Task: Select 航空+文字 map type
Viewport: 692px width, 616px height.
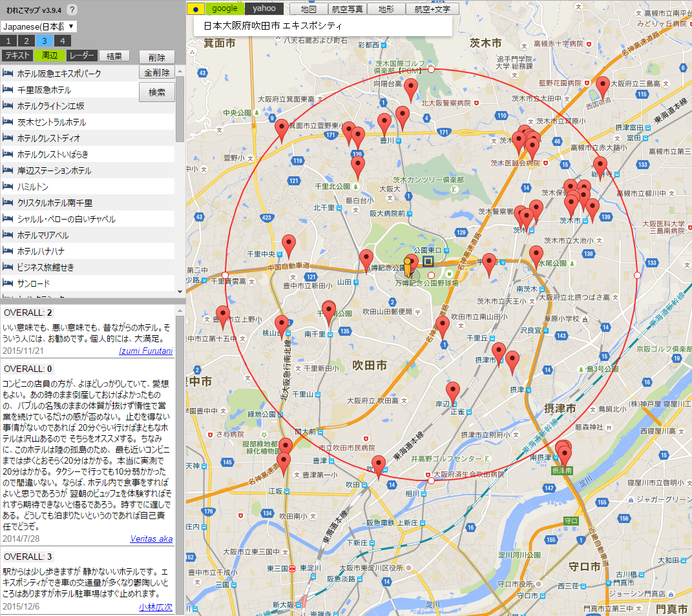Action: (432, 9)
